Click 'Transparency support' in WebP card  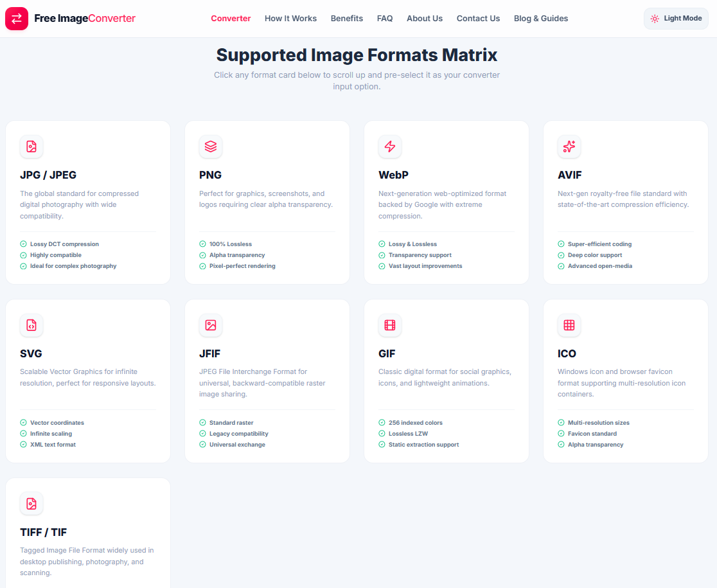420,255
